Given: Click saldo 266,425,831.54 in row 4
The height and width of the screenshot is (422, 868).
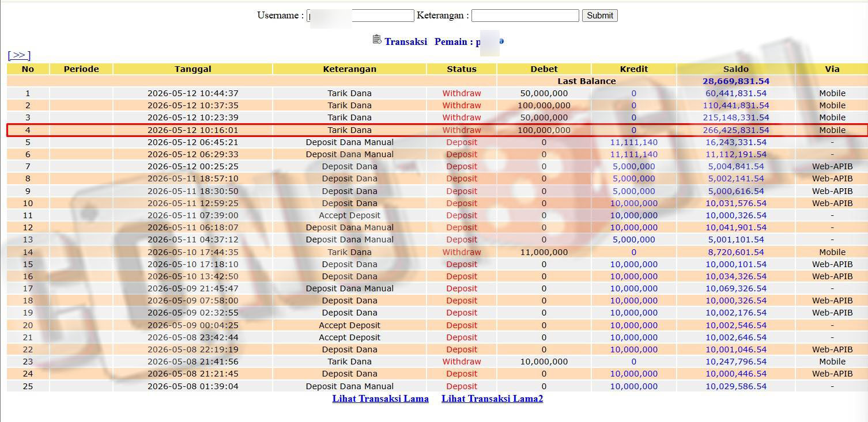Looking at the screenshot, I should click(736, 130).
